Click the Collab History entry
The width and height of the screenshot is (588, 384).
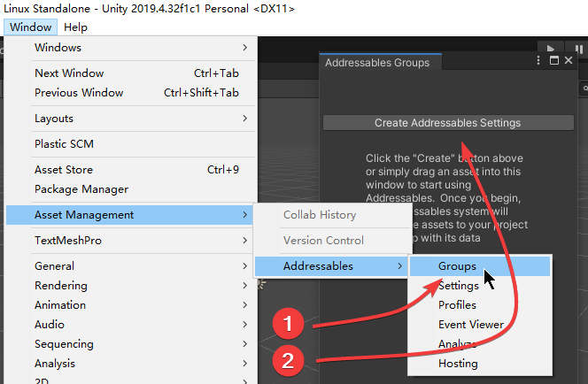[x=333, y=215]
